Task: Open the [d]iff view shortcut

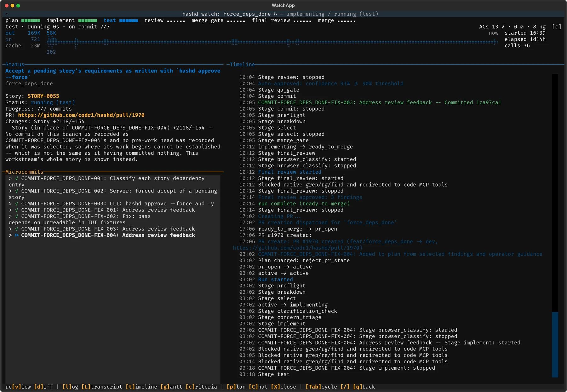Action: coord(43,387)
